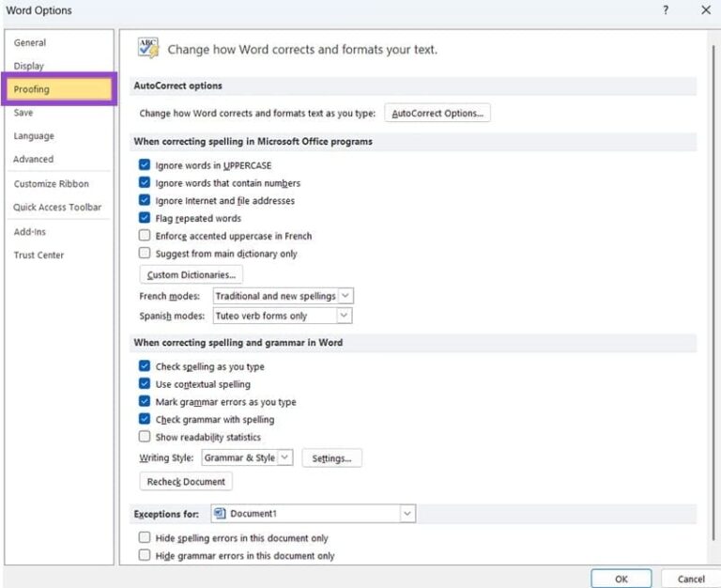Uncheck Flag repeated words
Viewport: 721px width, 588px height.
[x=145, y=218]
